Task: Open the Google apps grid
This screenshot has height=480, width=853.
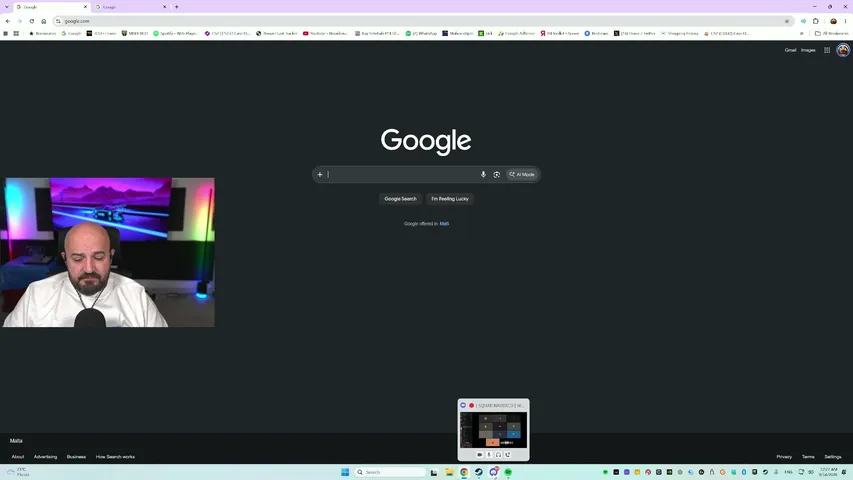Action: pyautogui.click(x=827, y=50)
